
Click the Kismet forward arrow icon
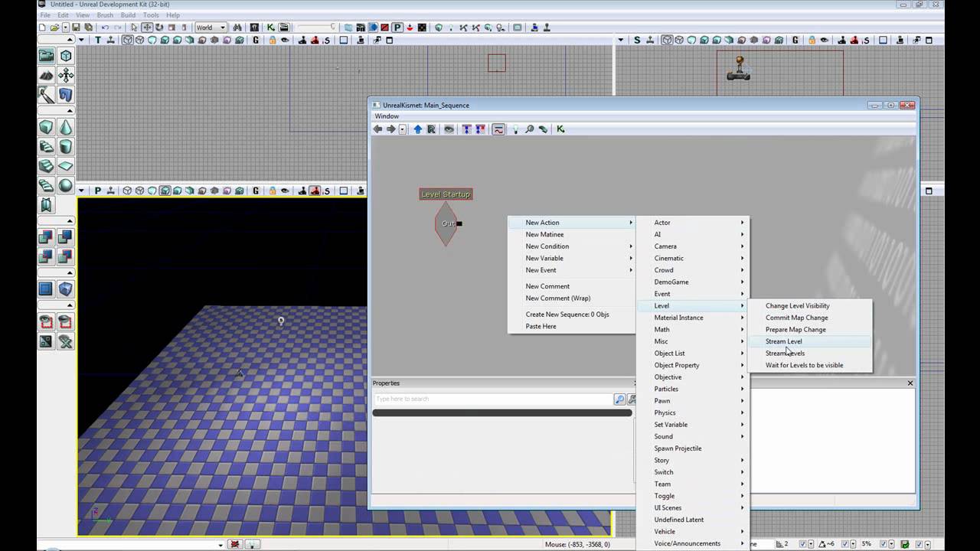coord(390,129)
